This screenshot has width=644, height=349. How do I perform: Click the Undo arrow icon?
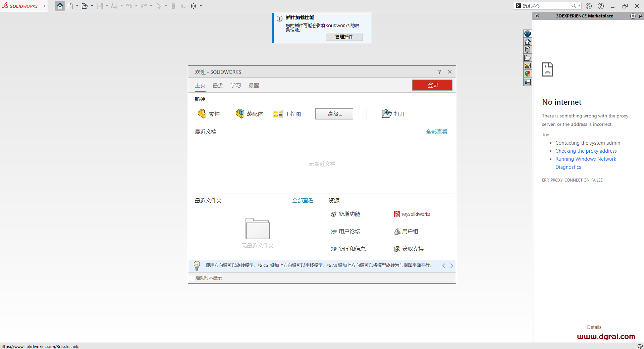[x=129, y=6]
